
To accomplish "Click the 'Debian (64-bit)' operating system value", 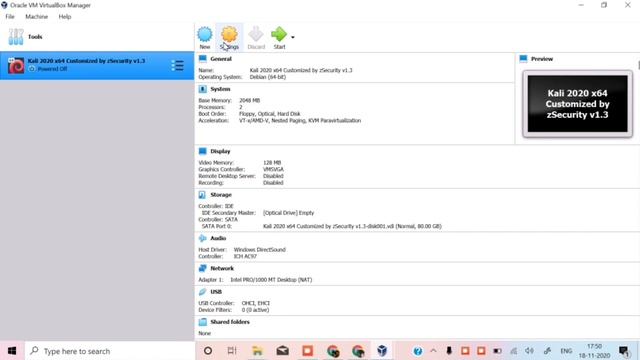I will pos(268,77).
